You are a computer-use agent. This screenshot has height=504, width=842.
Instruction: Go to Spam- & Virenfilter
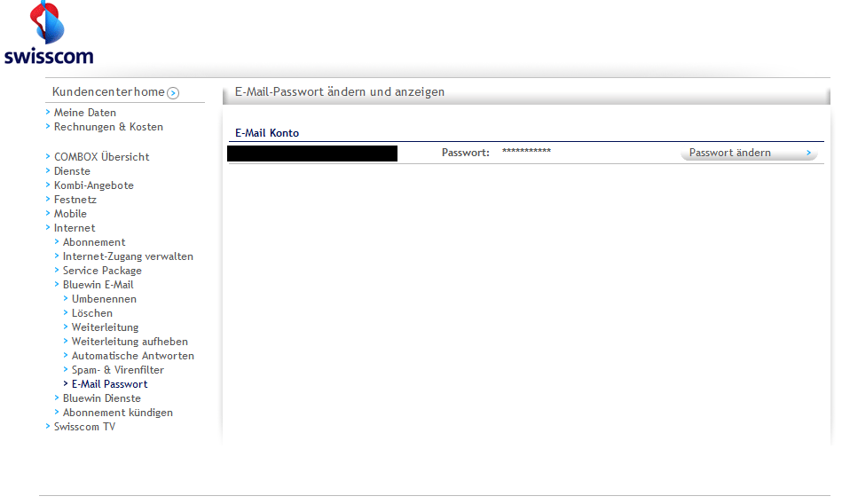117,370
